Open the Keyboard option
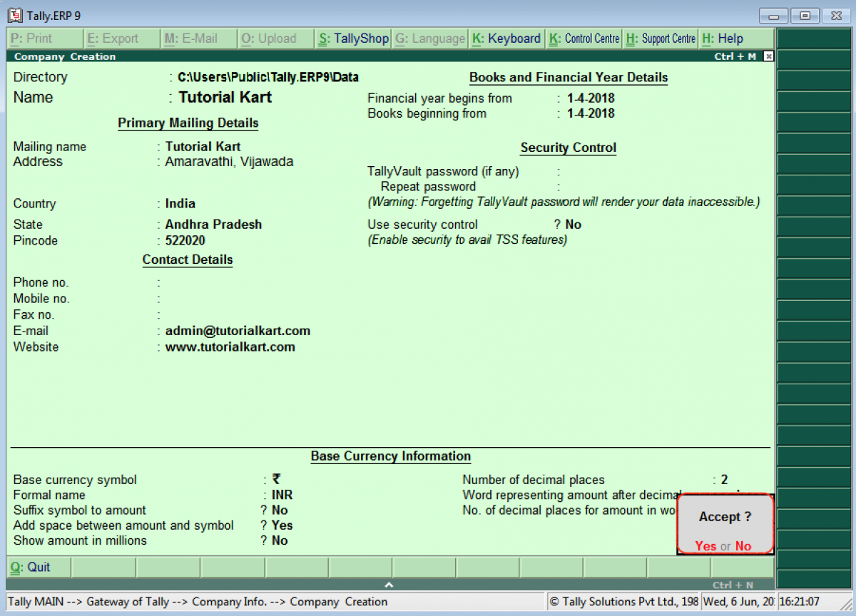 (x=506, y=38)
